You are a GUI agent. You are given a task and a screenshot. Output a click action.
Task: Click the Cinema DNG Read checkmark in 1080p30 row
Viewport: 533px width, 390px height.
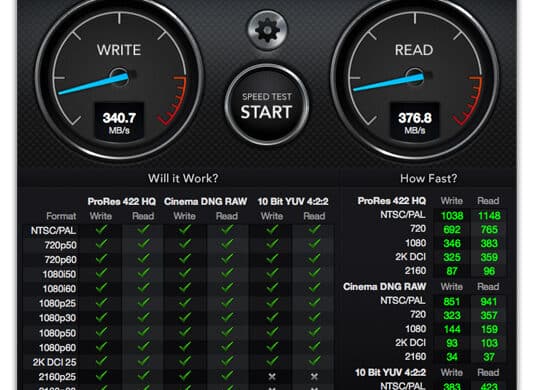point(227,318)
